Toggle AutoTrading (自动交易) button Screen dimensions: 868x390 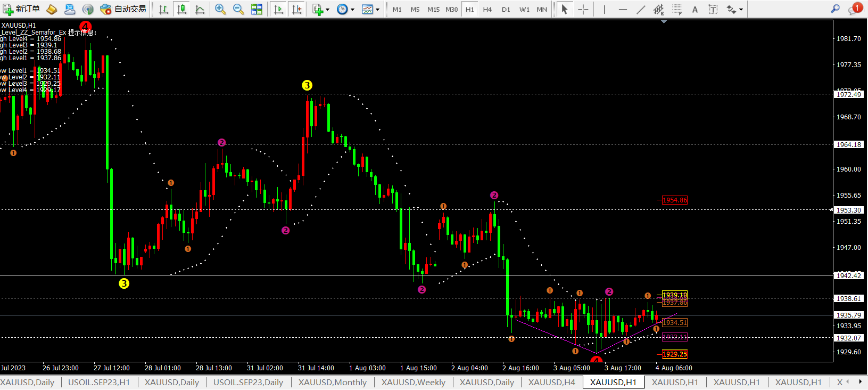pyautogui.click(x=123, y=9)
